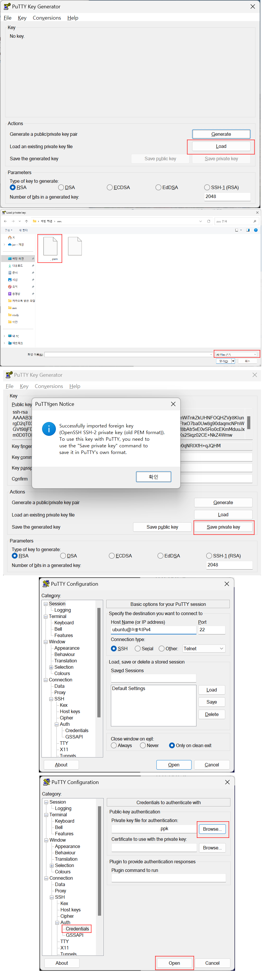Open the 카카오톡 받은 파일 folder in the sidebar

pyautogui.click(x=21, y=301)
